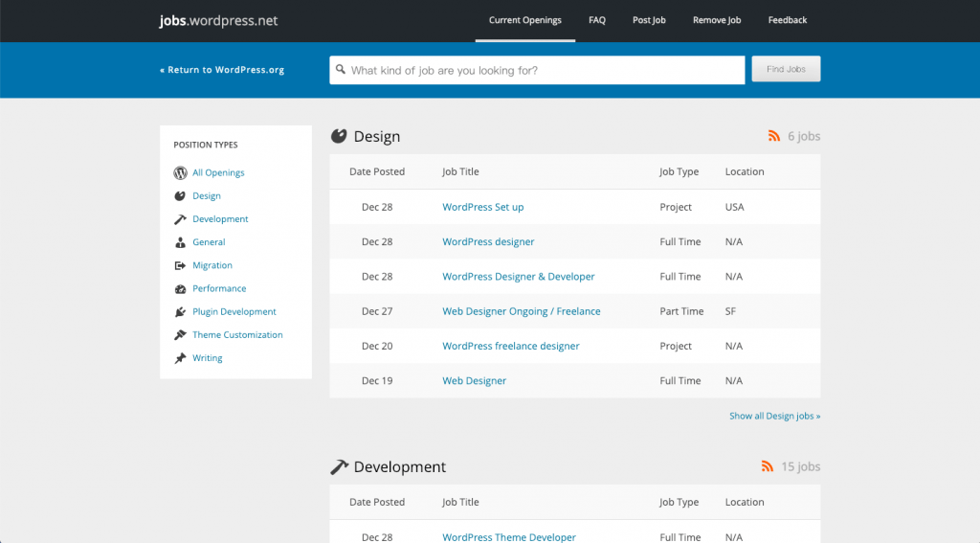This screenshot has width=980, height=543.
Task: Click the Job Type header in Design table
Action: pyautogui.click(x=679, y=171)
